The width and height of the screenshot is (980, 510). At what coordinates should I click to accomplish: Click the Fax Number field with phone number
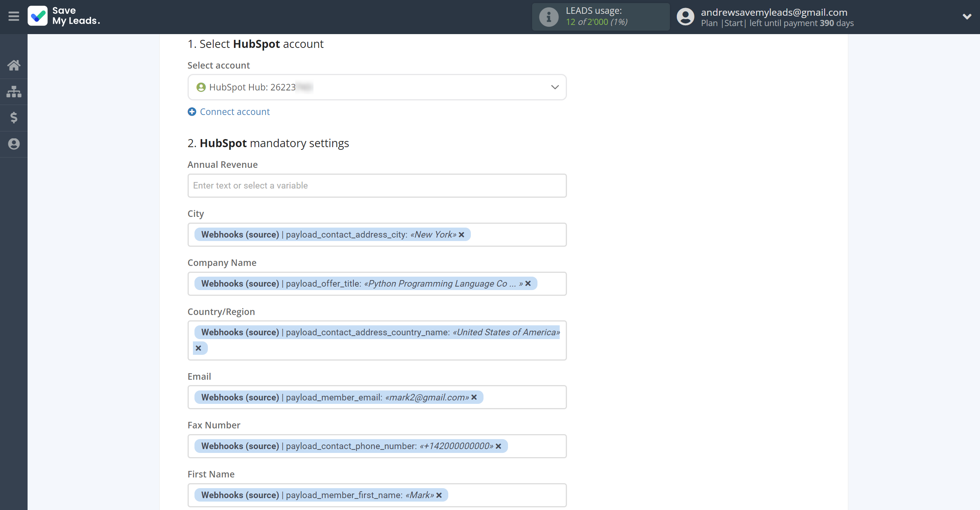click(x=377, y=446)
